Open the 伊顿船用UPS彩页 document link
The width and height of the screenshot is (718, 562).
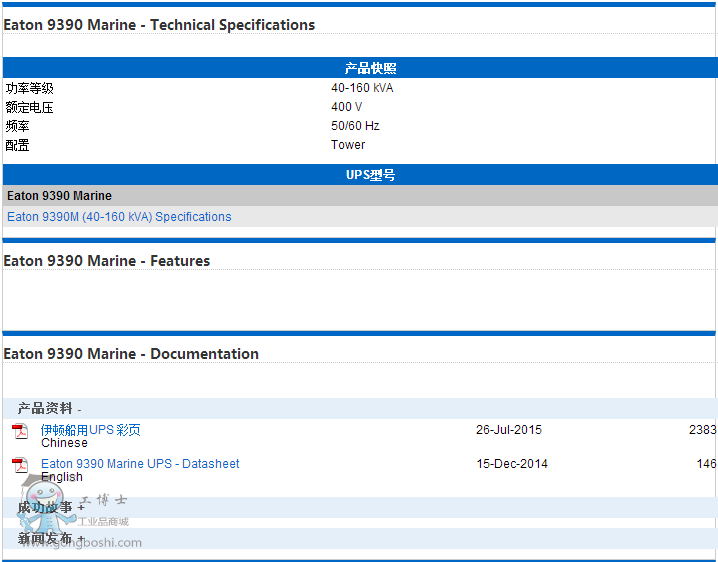(91, 430)
